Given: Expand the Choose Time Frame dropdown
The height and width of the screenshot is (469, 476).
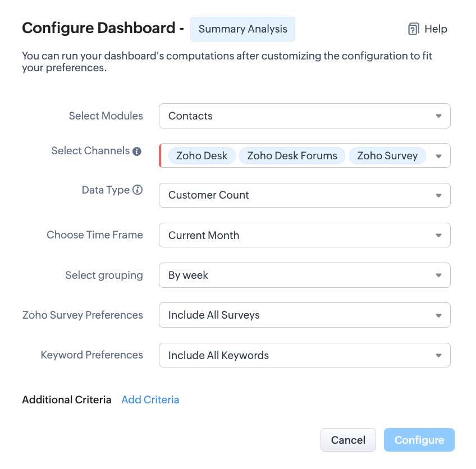Looking at the screenshot, I should click(438, 236).
